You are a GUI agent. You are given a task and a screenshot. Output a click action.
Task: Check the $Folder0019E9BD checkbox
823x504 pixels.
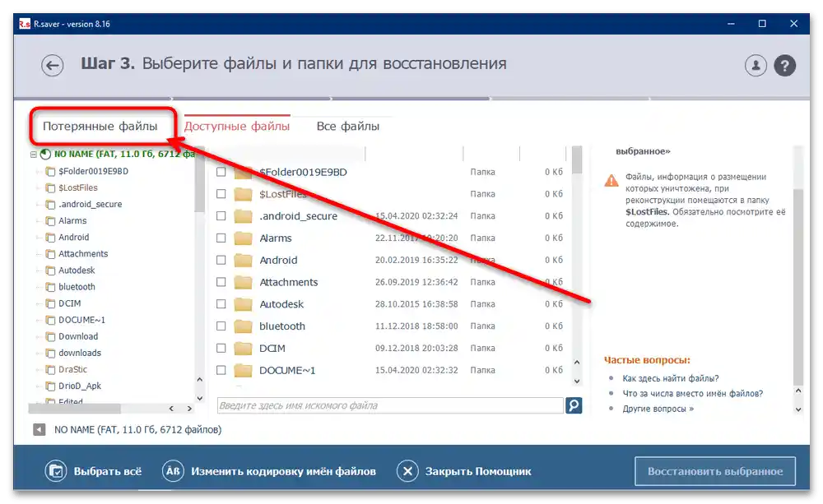pos(221,172)
